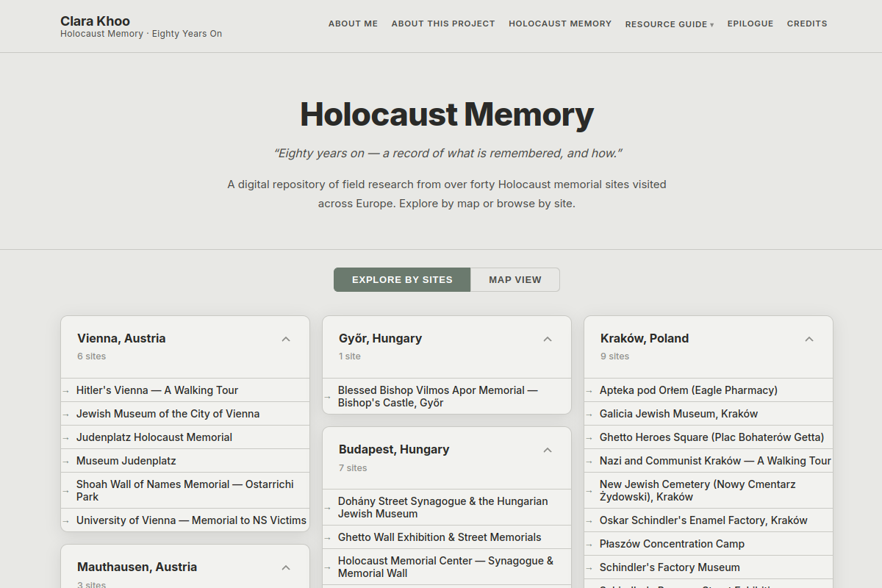
Task: Navigate to Epilogue page
Action: [x=750, y=24]
